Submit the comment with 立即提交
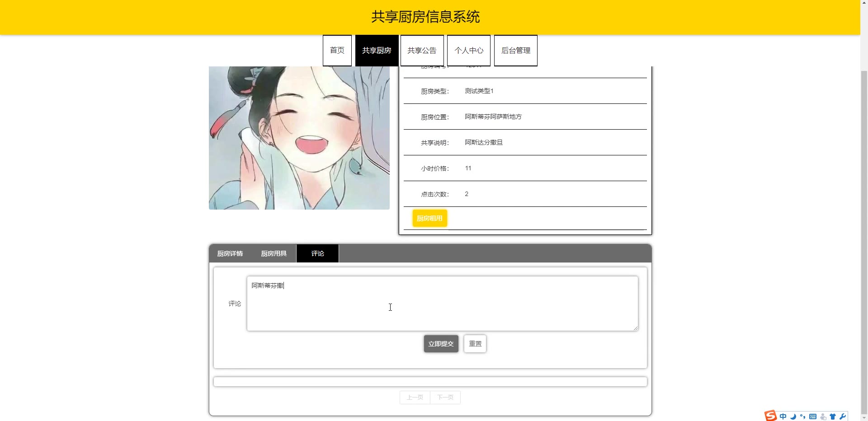868x421 pixels. point(441,344)
